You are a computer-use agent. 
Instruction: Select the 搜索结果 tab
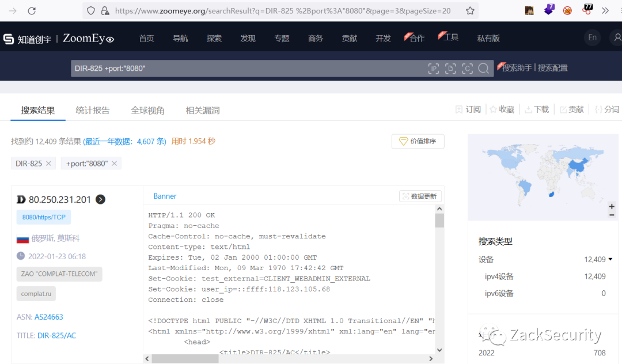coord(37,110)
